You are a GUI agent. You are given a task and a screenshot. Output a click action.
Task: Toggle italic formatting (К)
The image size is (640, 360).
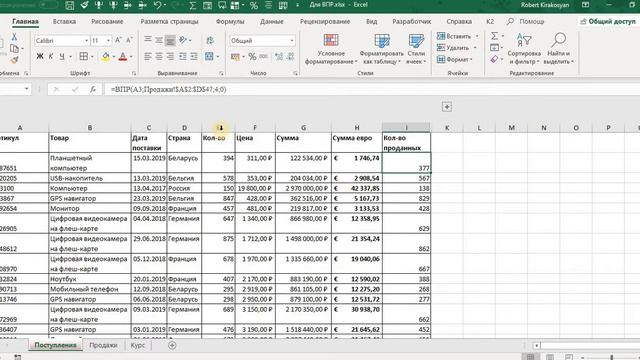[51, 56]
